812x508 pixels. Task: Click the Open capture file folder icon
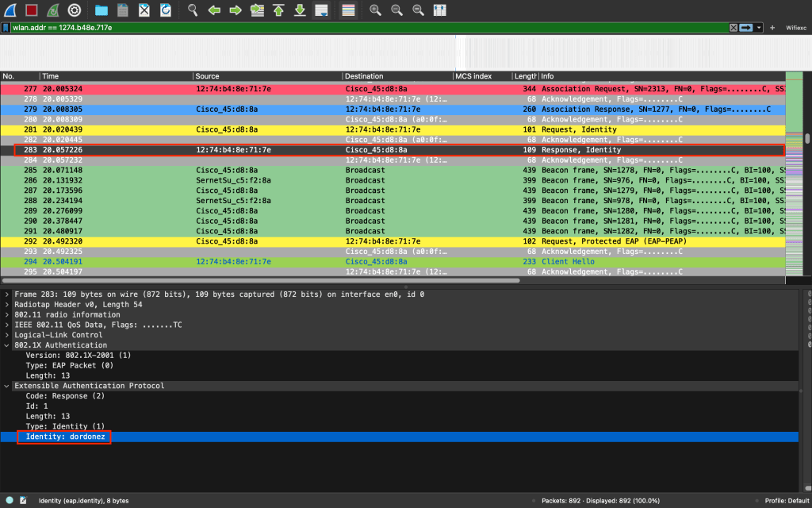point(101,10)
